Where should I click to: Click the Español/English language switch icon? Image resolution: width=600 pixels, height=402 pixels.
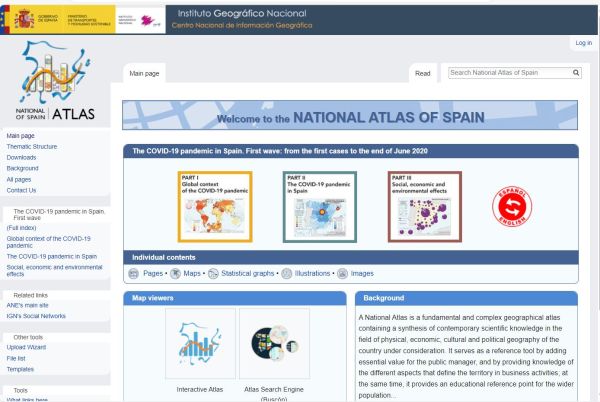click(x=512, y=207)
